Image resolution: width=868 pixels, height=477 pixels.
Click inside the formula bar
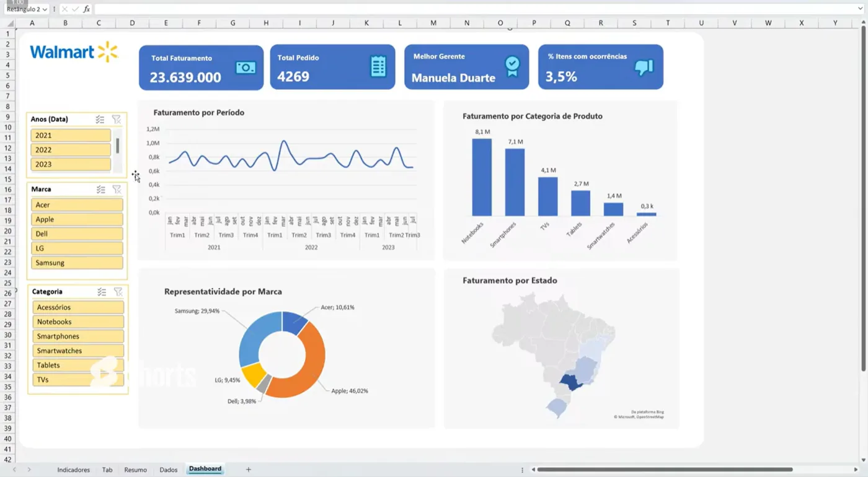[474, 9]
